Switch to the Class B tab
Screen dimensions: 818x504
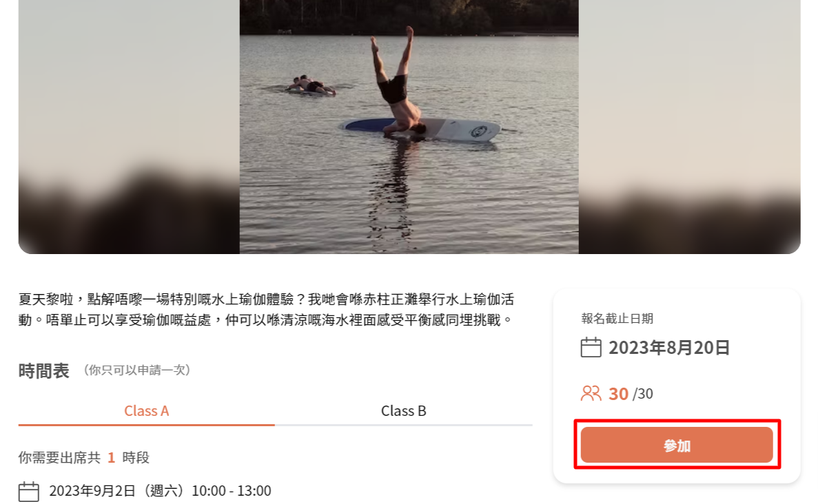(403, 411)
